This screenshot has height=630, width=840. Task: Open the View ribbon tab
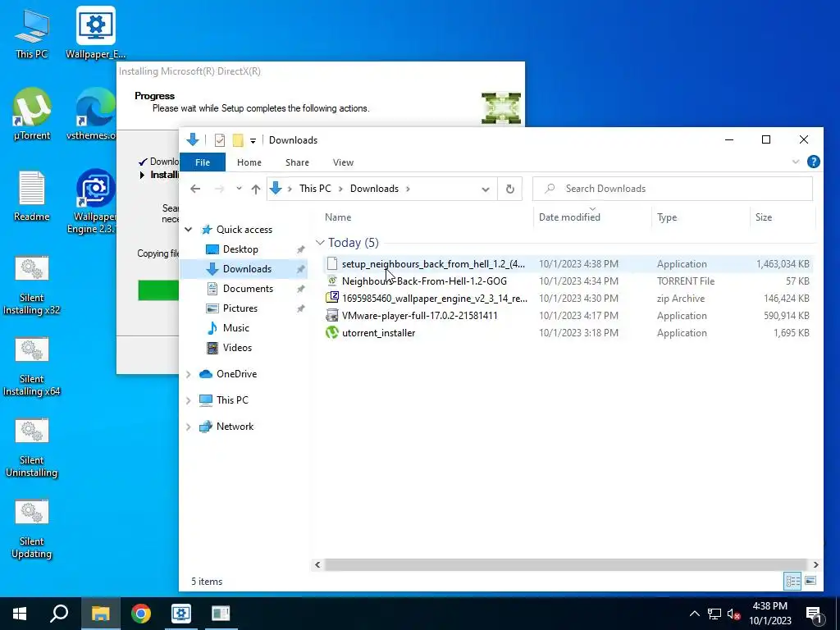pos(343,162)
